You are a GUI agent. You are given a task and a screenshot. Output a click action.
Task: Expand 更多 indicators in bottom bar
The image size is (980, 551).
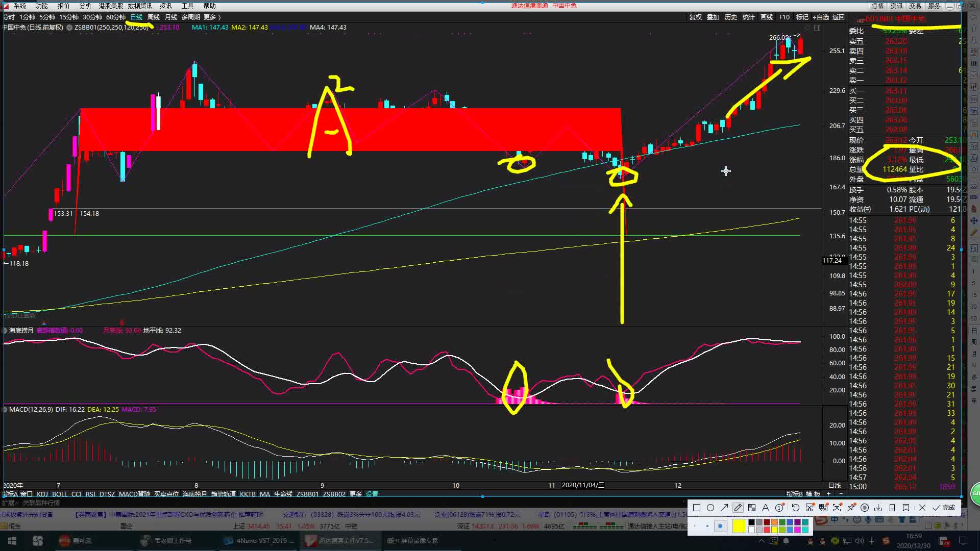[355, 494]
